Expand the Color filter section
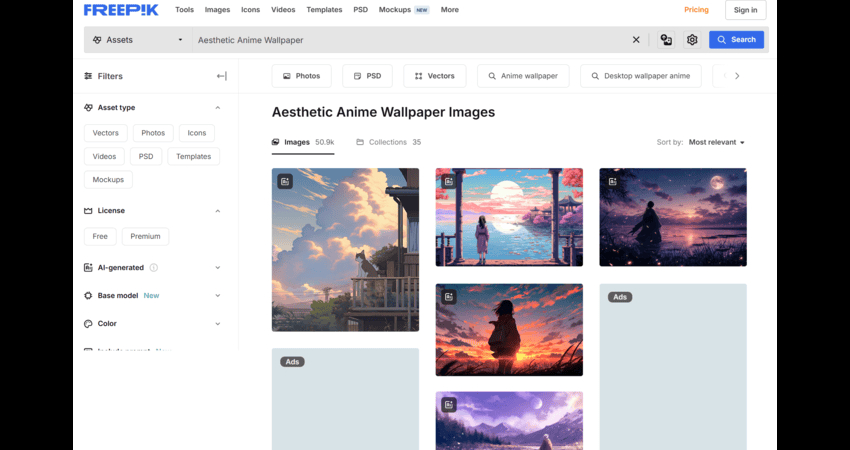This screenshot has height=450, width=850. [x=217, y=324]
